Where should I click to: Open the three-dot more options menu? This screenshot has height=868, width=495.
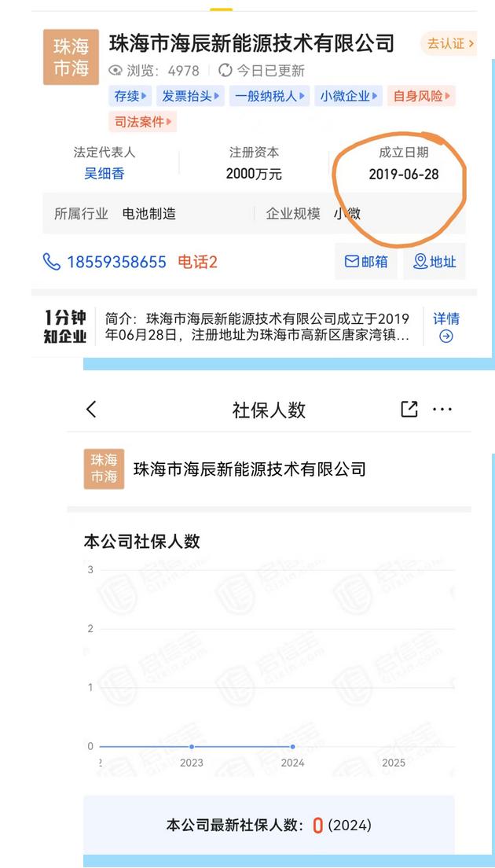pos(442,410)
